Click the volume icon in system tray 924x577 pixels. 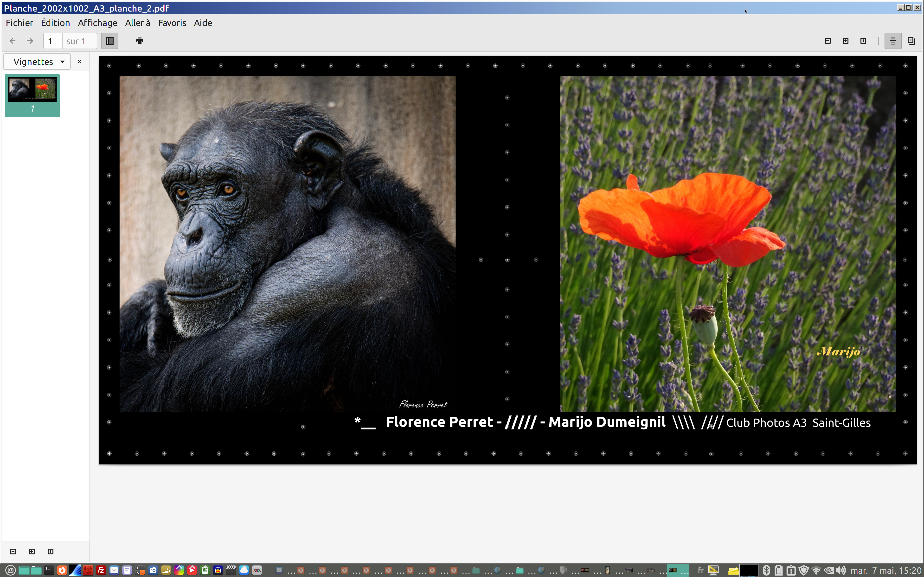840,570
